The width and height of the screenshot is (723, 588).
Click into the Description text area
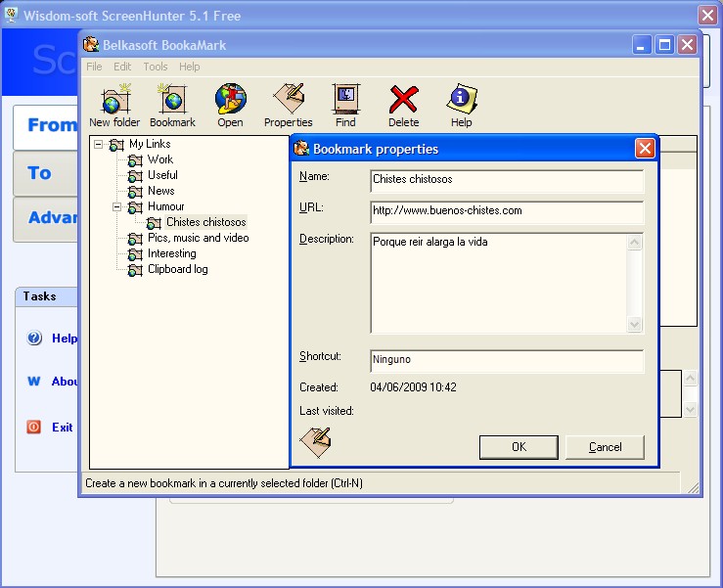click(x=498, y=283)
